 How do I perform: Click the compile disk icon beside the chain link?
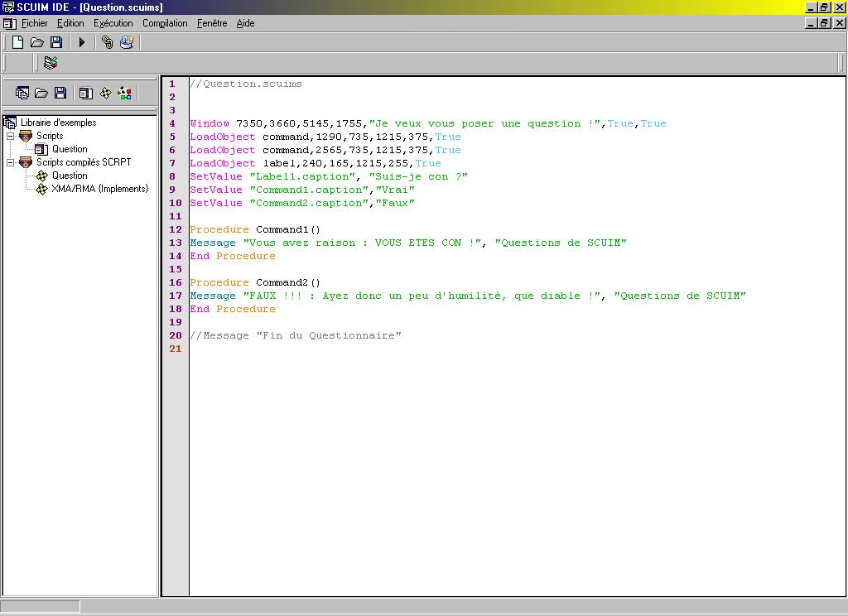tap(127, 42)
